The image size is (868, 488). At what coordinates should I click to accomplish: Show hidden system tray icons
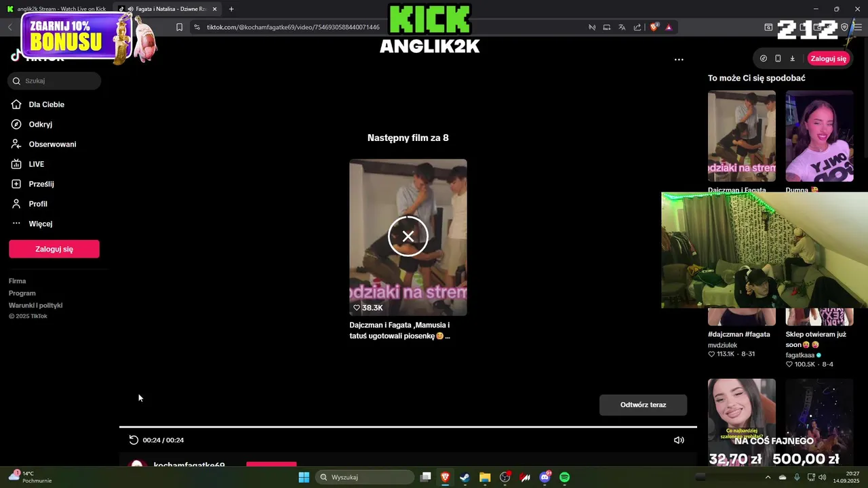(768, 477)
